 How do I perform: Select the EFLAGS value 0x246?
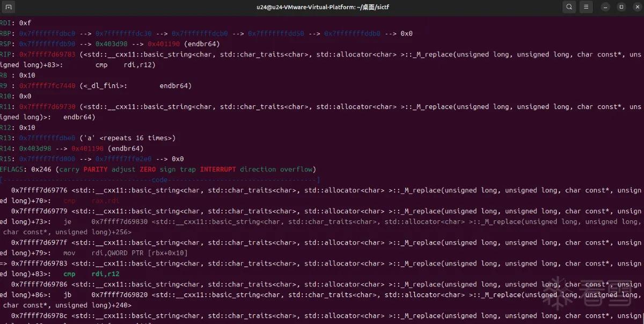41,169
